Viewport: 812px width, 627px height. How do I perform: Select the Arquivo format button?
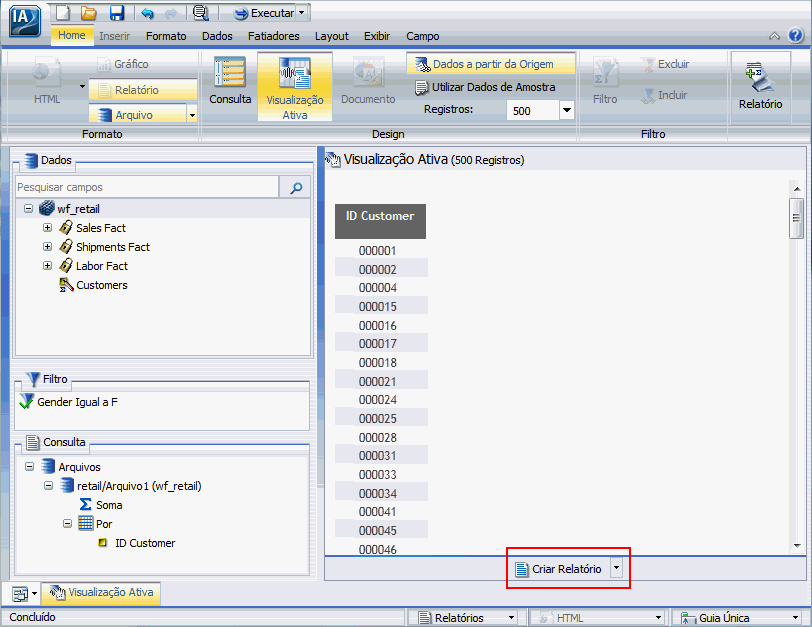click(x=137, y=114)
